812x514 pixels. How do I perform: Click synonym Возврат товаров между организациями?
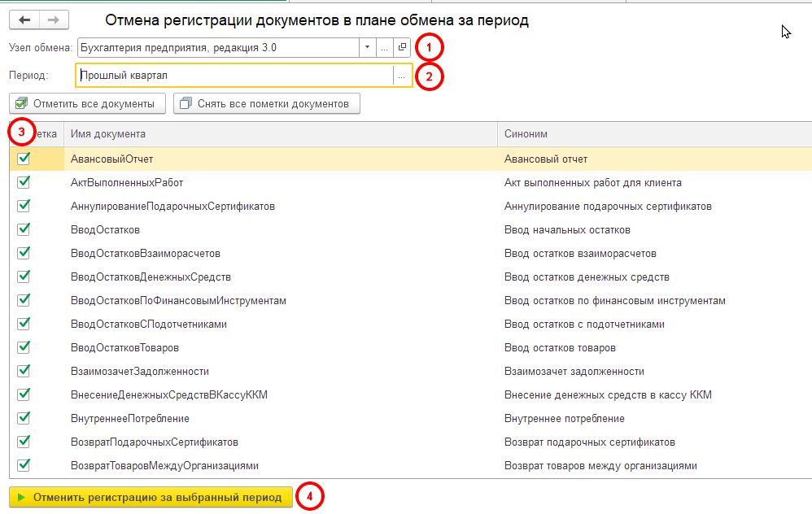[600, 465]
